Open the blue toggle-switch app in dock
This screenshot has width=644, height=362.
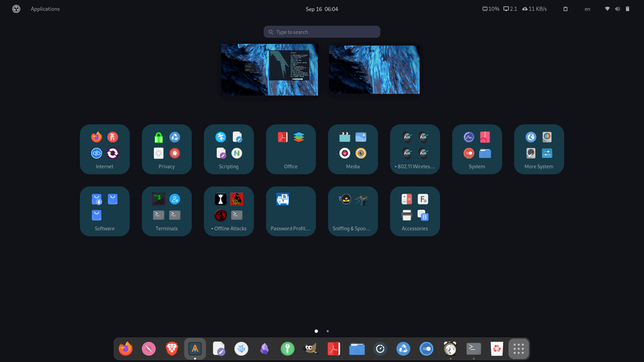tap(426, 349)
